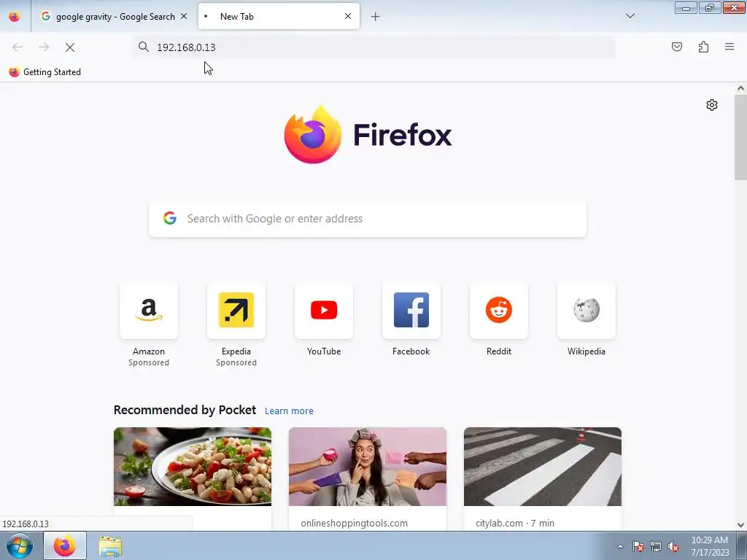
Task: Open the Save to Pocket icon
Action: [x=676, y=47]
